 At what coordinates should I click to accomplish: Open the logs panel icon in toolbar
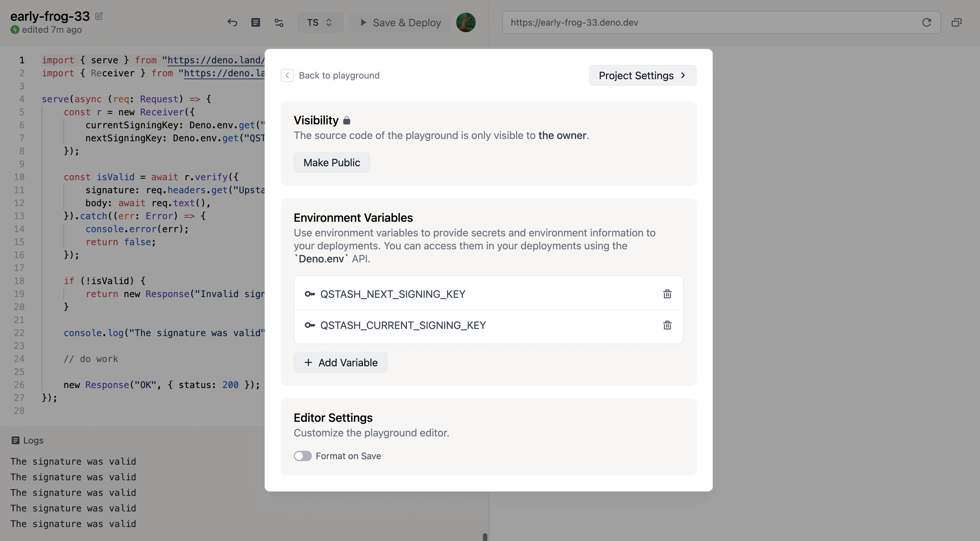tap(256, 22)
